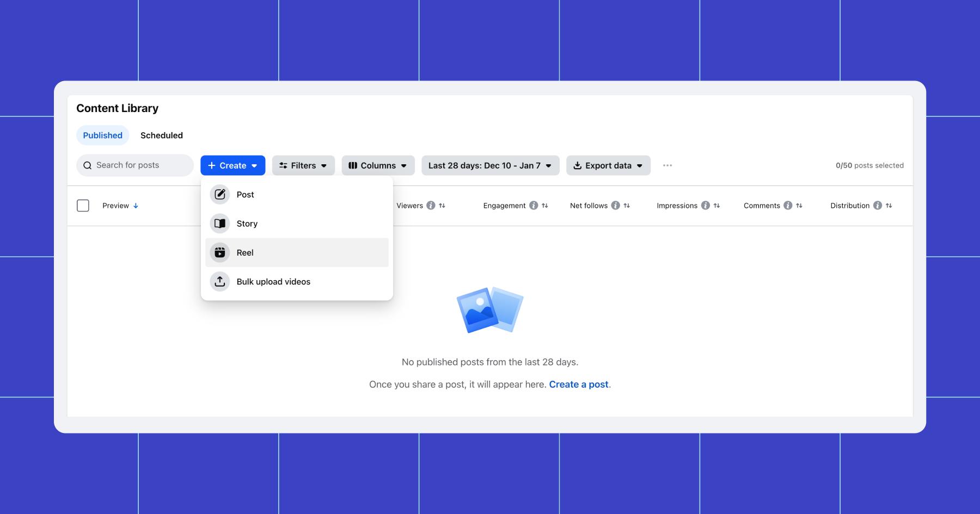Viewport: 980px width, 514px height.
Task: Change the Last 28 days date range
Action: (491, 165)
